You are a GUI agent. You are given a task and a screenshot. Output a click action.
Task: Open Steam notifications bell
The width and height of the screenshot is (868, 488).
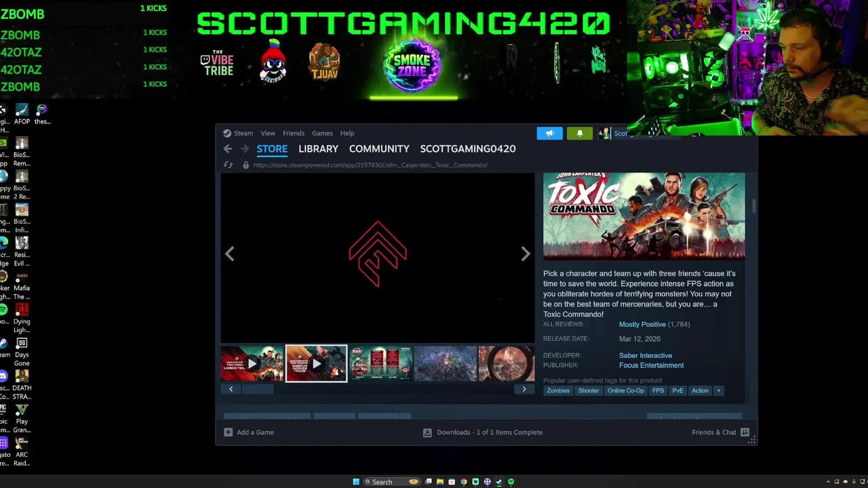580,134
